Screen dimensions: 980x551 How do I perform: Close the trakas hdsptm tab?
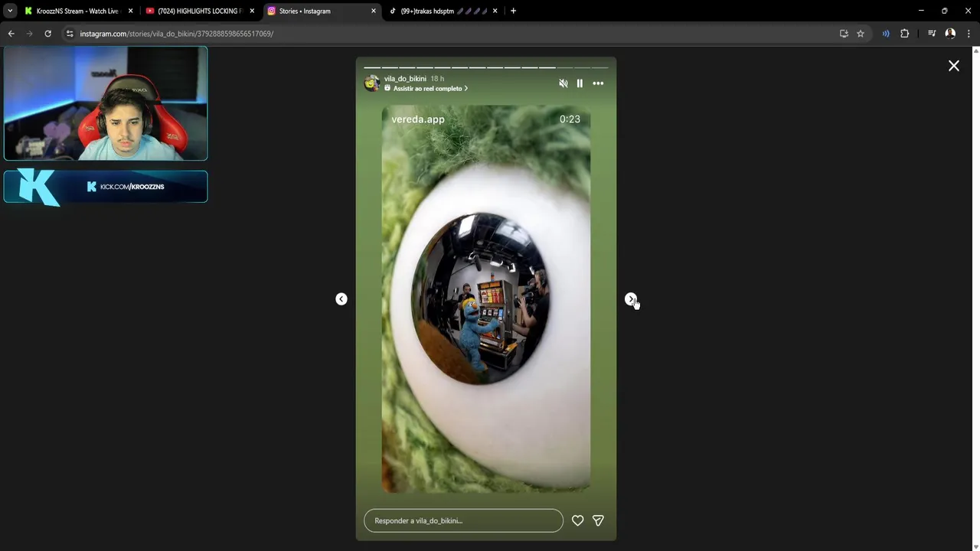tap(495, 11)
